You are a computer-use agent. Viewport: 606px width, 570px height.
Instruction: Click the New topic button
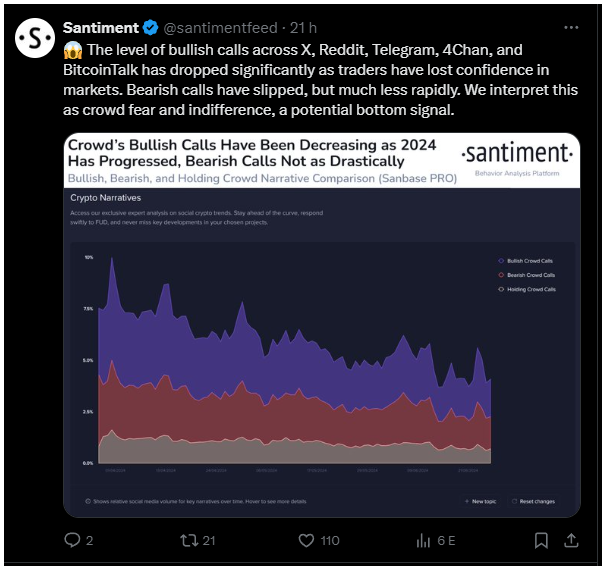[x=480, y=501]
